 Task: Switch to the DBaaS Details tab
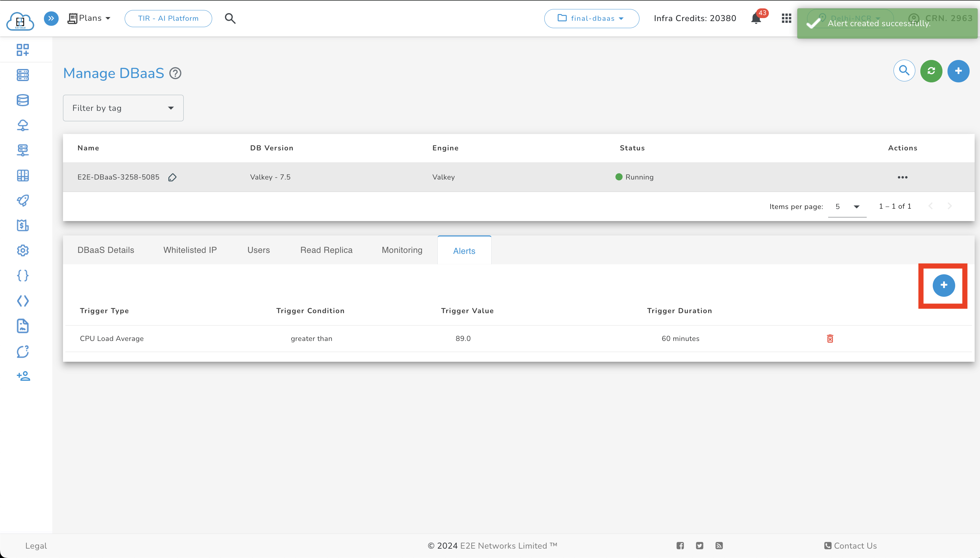point(106,250)
